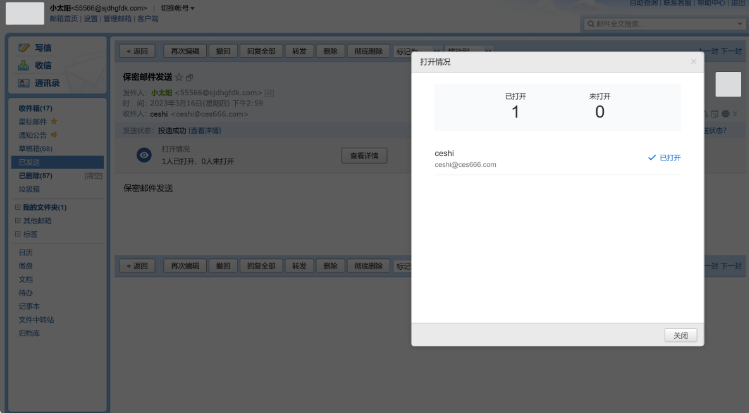This screenshot has width=749, height=413.
Task: Open the 收件箱 inbox folder
Action: (x=35, y=108)
